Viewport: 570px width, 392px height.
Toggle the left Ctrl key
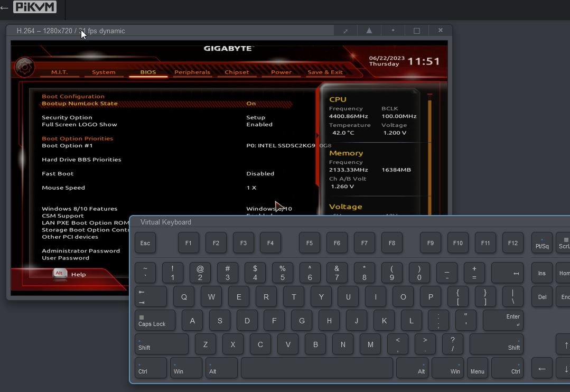(151, 368)
